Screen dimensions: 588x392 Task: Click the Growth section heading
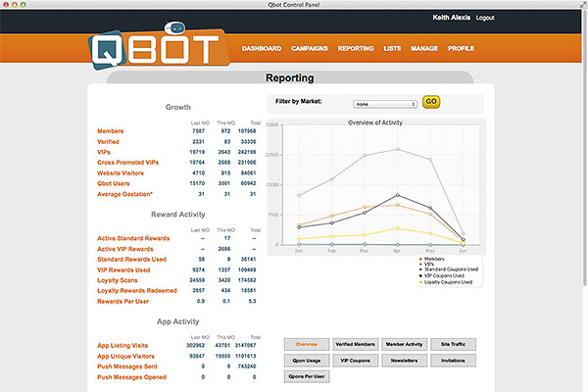(x=178, y=107)
